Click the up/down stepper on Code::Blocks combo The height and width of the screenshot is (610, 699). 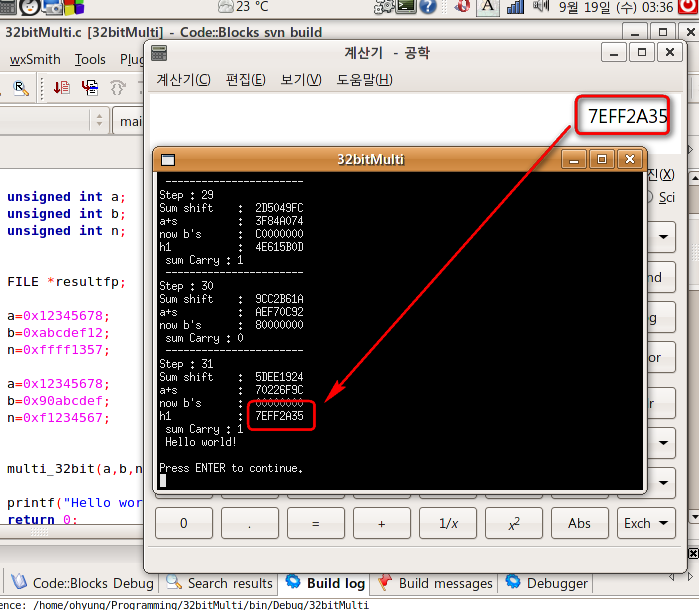(99, 120)
